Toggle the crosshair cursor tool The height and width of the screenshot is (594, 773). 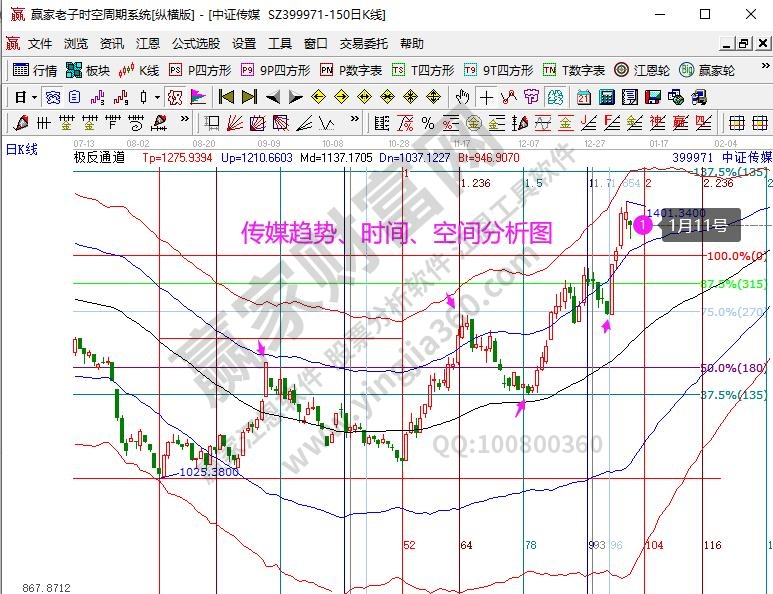[x=486, y=97]
